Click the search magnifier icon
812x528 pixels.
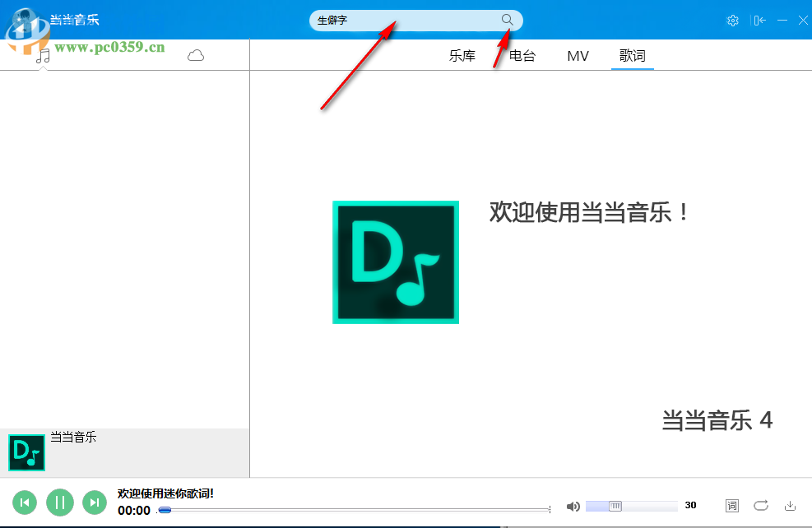pyautogui.click(x=507, y=20)
